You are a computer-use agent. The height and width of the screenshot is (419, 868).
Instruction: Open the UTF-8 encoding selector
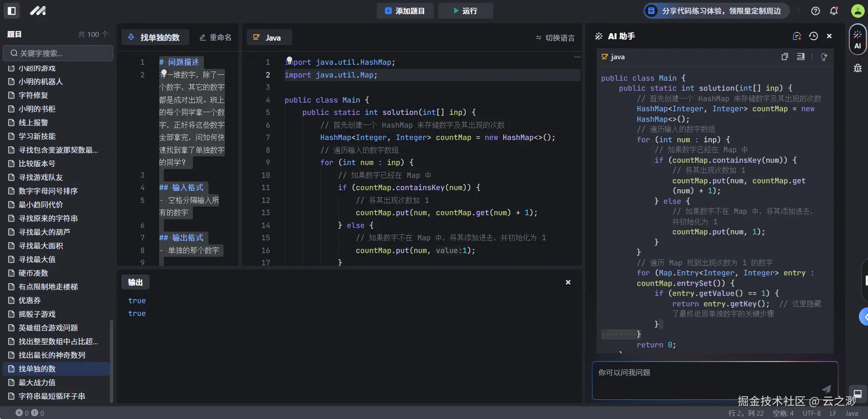(811, 413)
